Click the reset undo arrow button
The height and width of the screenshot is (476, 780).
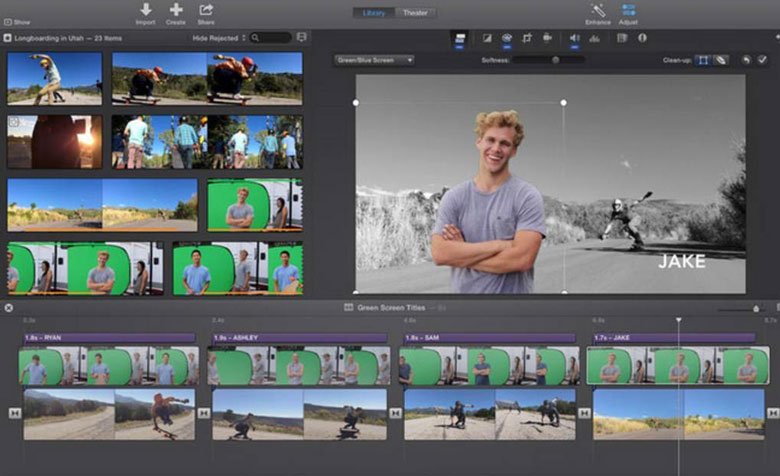746,60
